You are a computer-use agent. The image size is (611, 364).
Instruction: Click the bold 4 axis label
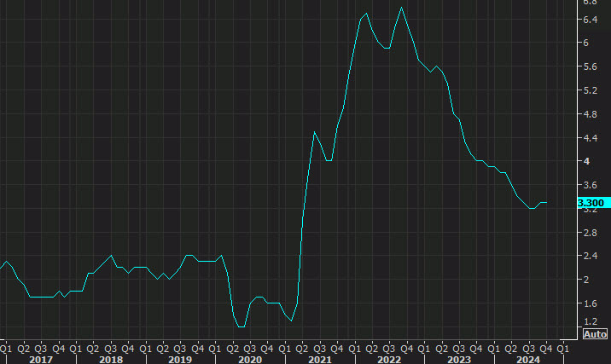pyautogui.click(x=586, y=161)
